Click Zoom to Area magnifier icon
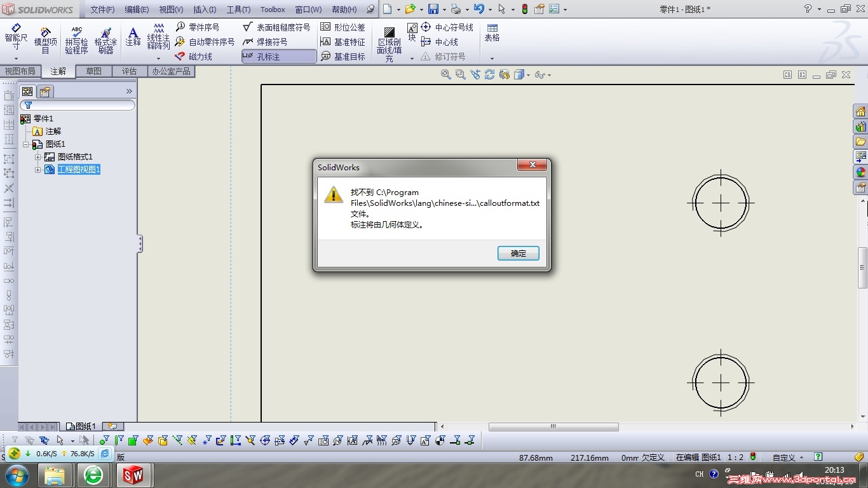The height and width of the screenshot is (488, 868). point(461,75)
